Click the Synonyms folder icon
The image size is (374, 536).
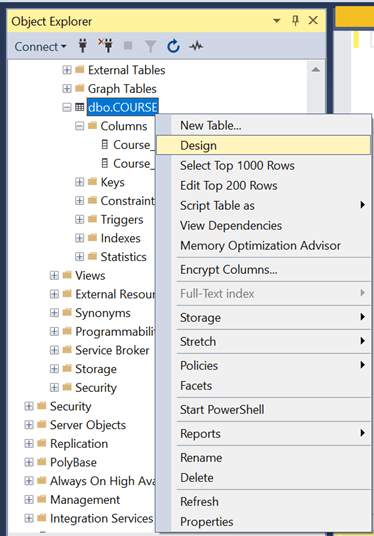(x=67, y=312)
